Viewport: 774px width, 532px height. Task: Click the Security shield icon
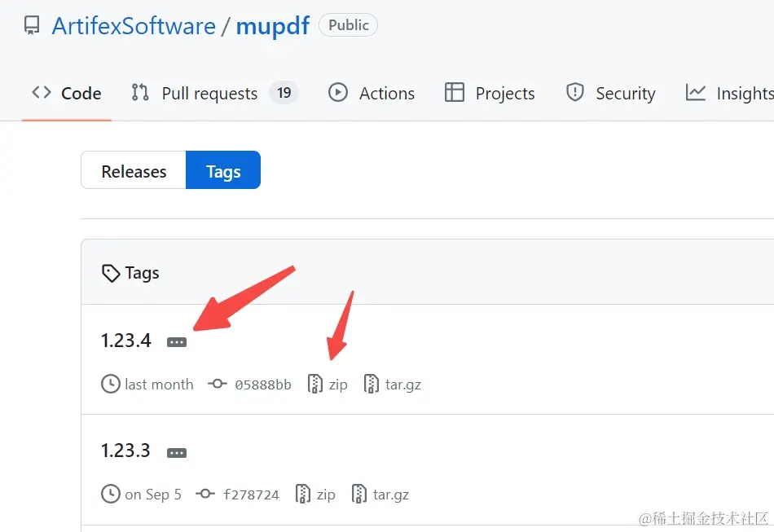click(575, 92)
